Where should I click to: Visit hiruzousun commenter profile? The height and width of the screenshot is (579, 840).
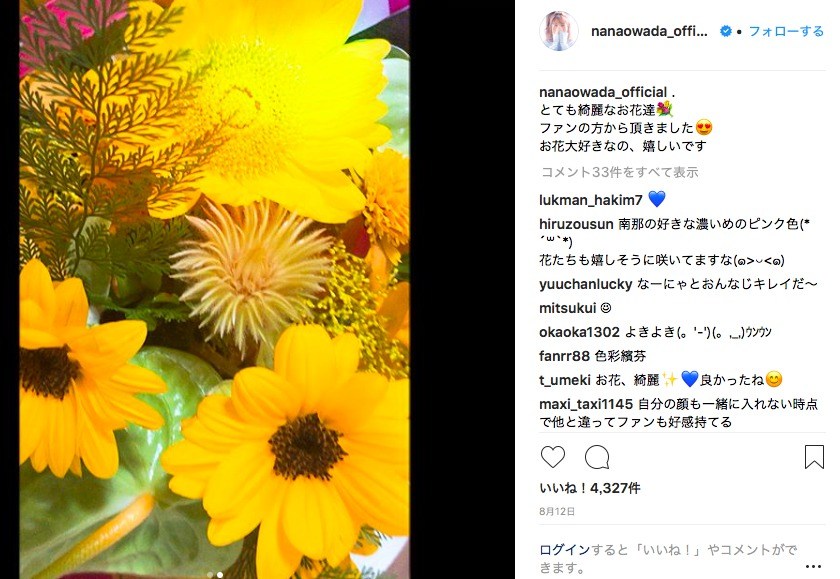(576, 224)
